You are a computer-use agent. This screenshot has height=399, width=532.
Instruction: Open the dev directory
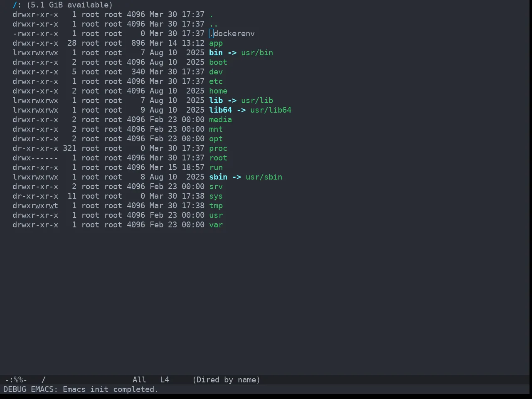point(216,72)
